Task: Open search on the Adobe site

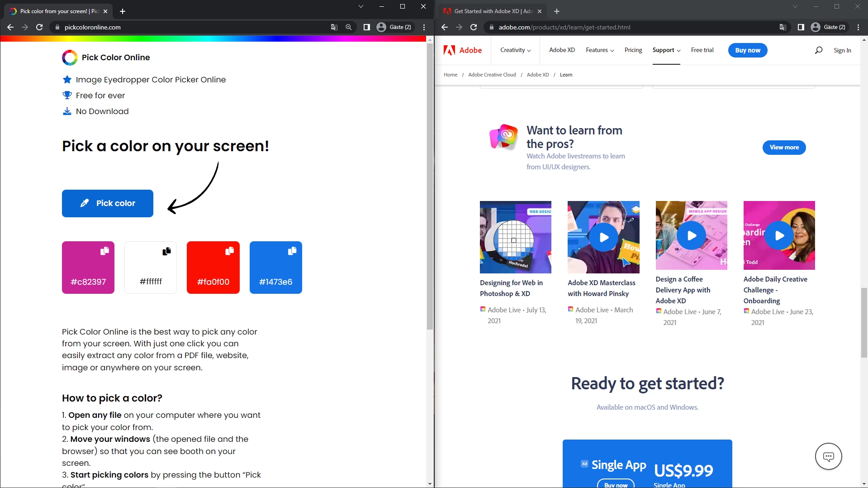Action: (x=818, y=50)
